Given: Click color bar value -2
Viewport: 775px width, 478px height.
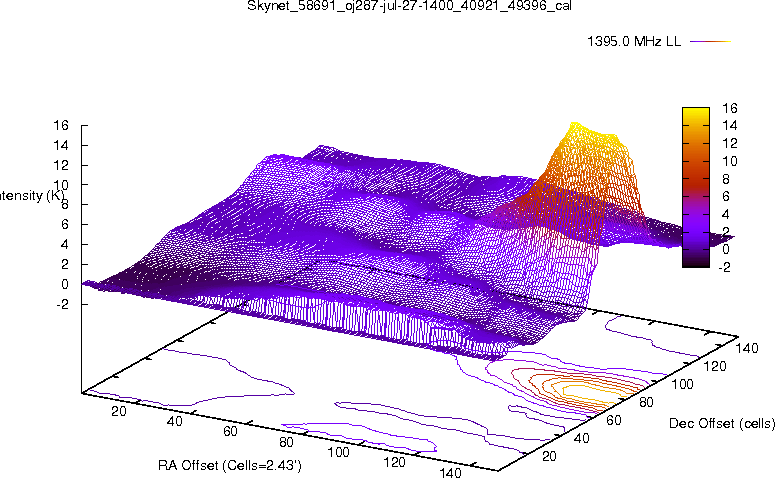Looking at the screenshot, I should [x=725, y=267].
